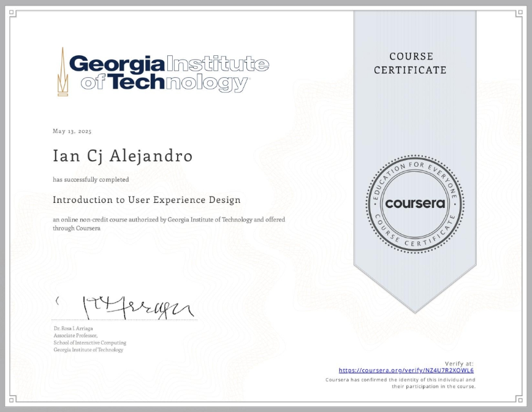Select the circular Coursera certificate seal
This screenshot has height=412, width=532.
click(x=415, y=203)
